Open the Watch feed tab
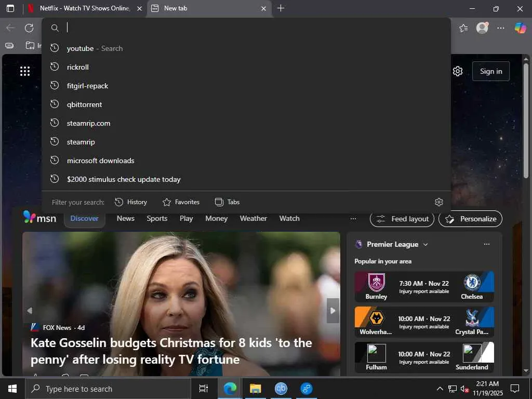This screenshot has width=532, height=399. (x=289, y=219)
